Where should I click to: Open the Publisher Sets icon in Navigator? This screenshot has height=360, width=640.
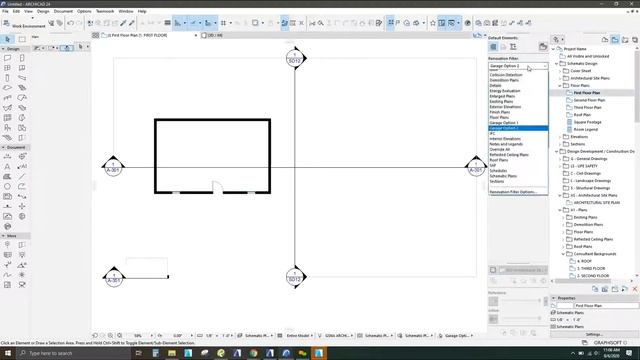click(x=635, y=39)
